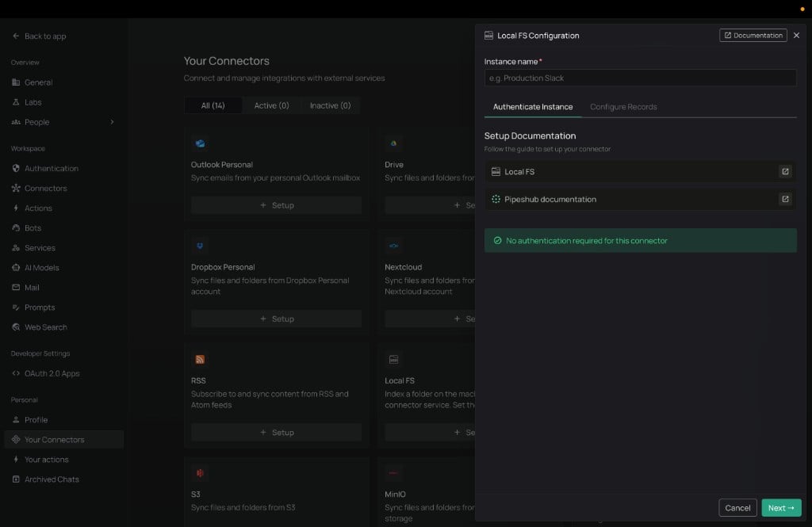Click the Outlook Personal connector icon
The image size is (812, 527).
[x=200, y=143]
